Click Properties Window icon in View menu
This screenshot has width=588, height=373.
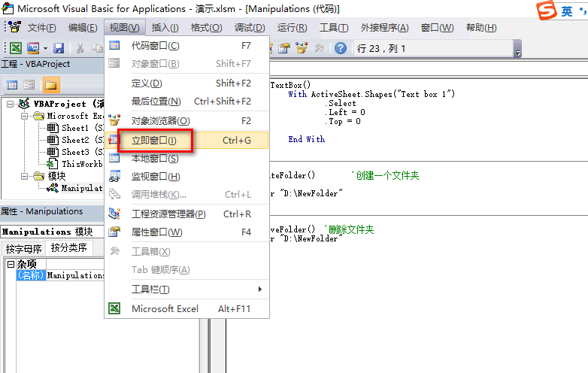(x=114, y=232)
